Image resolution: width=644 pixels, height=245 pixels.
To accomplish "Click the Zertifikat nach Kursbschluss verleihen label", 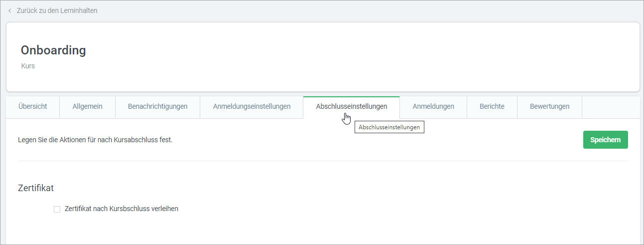I will pos(122,209).
